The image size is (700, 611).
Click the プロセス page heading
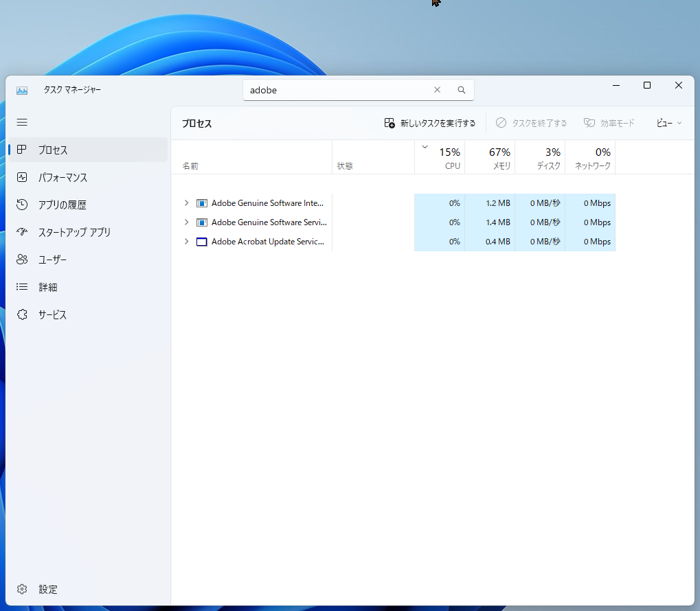tap(197, 124)
